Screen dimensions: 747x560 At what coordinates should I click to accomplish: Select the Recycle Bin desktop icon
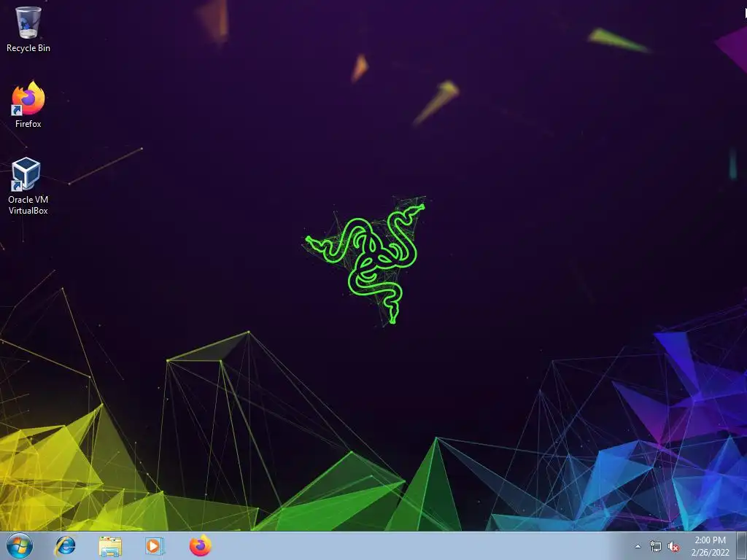[28, 28]
